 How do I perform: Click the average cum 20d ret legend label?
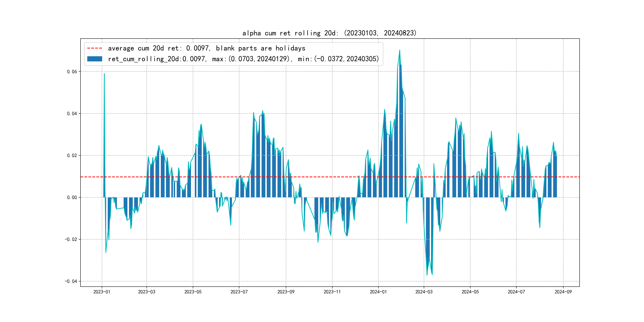click(207, 48)
